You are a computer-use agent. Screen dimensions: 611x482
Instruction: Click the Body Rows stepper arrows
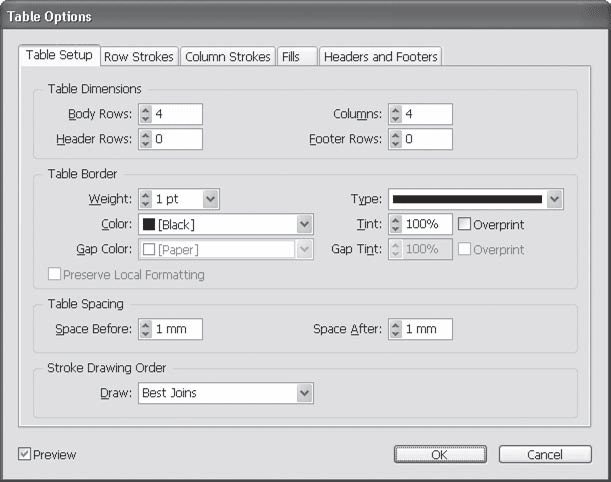pos(145,115)
